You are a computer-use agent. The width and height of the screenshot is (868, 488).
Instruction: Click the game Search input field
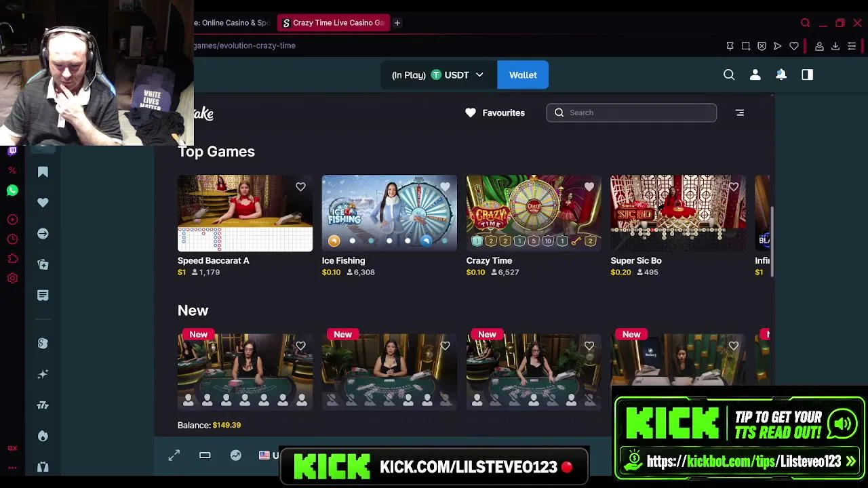pyautogui.click(x=631, y=113)
